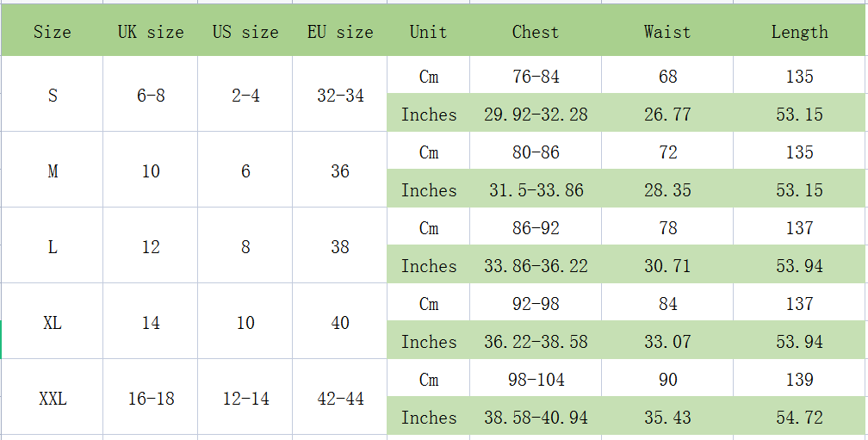Click the length 139 cell
The height and width of the screenshot is (440, 868).
click(799, 379)
